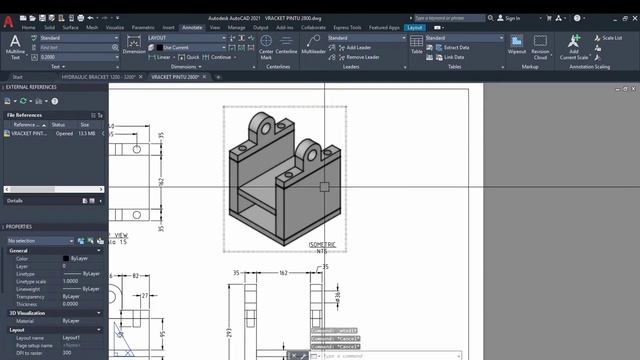Click the Centerline tool
The height and width of the screenshot is (360, 640).
click(286, 45)
